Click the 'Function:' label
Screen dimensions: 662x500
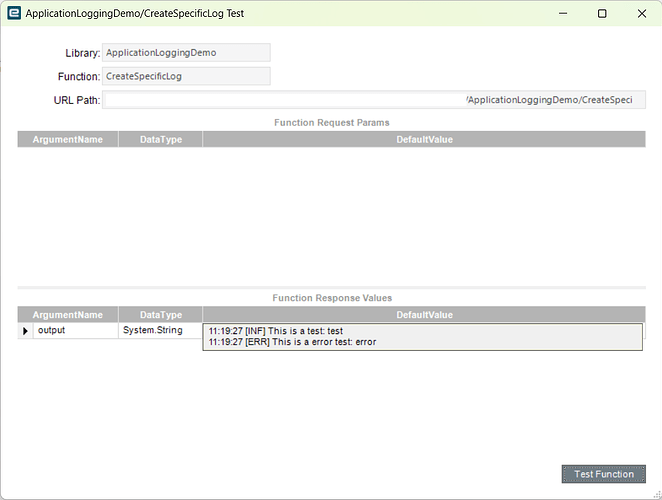(x=79, y=77)
